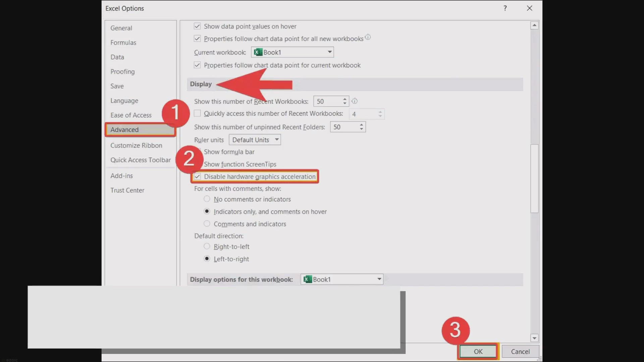Decrease unpinned Recent Folders count
Screen dimensions: 644x362
tap(361, 129)
